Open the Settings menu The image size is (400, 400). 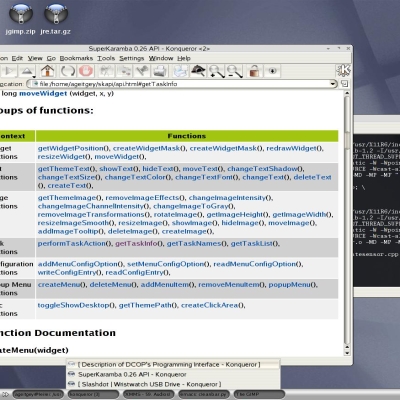click(x=132, y=58)
